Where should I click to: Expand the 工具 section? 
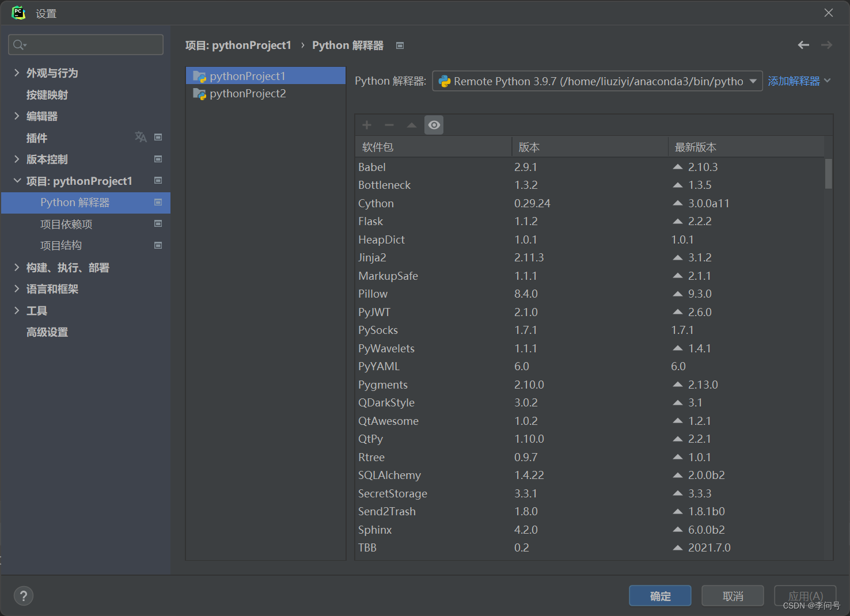pos(17,310)
